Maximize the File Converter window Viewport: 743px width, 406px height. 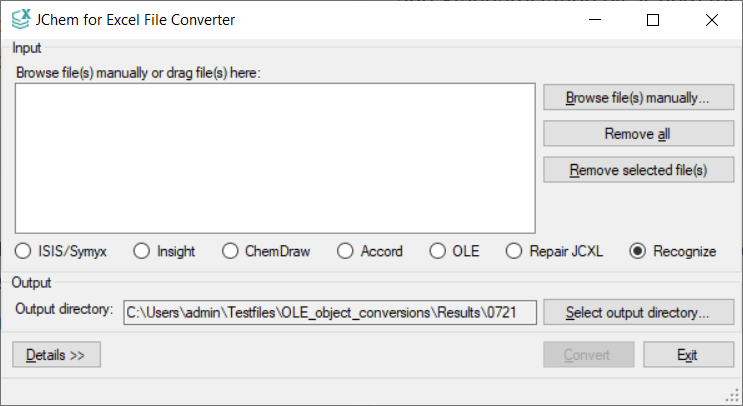(653, 20)
